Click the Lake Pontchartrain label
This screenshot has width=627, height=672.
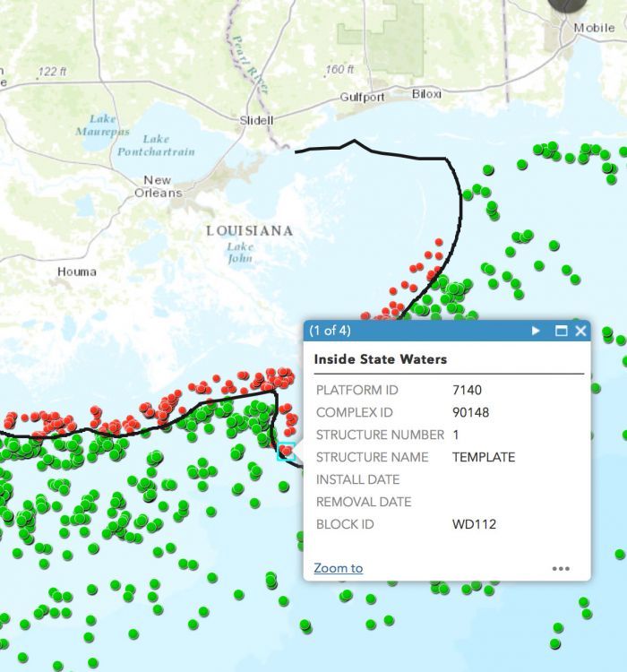click(x=156, y=145)
